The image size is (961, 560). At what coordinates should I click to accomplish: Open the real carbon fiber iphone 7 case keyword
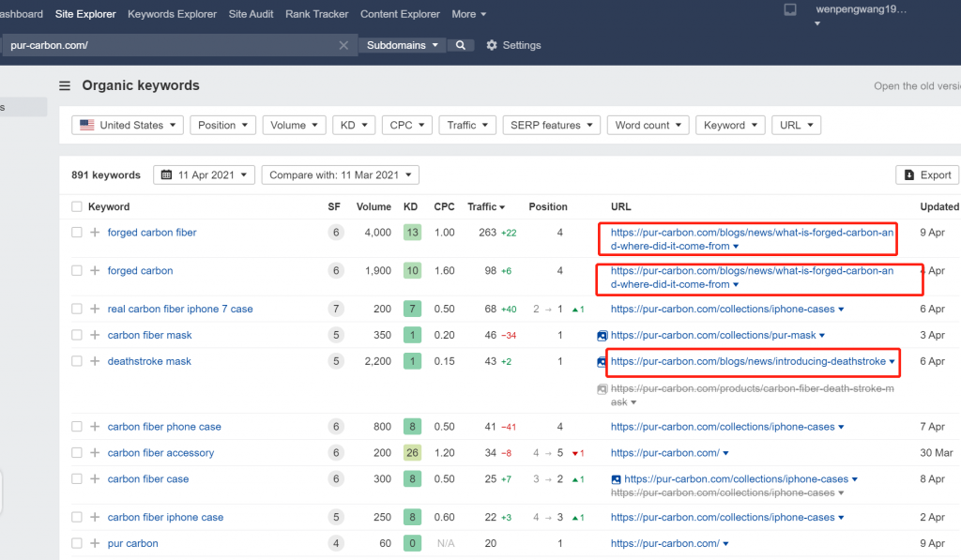180,309
